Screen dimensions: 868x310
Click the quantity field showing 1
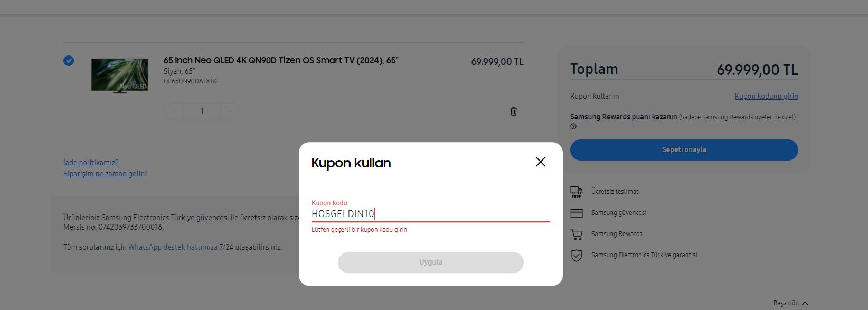point(202,111)
